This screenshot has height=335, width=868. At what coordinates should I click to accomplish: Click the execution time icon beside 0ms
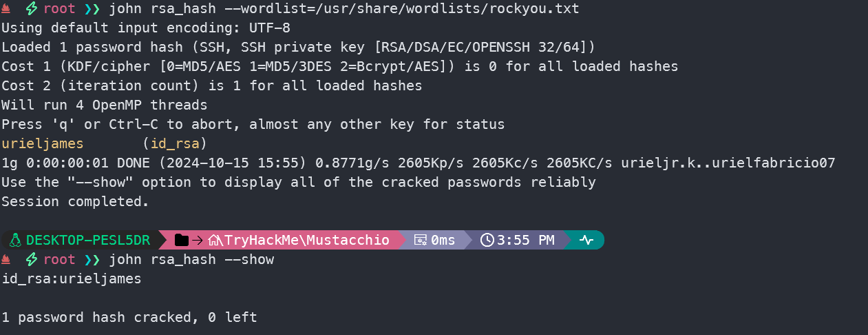(421, 240)
